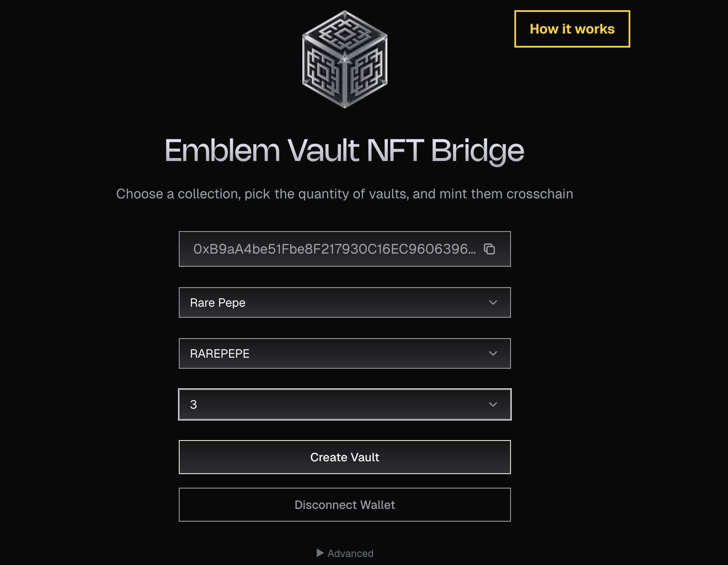This screenshot has height=565, width=728.
Task: Click the chevron arrow on quantity dropdown
Action: pyautogui.click(x=493, y=404)
